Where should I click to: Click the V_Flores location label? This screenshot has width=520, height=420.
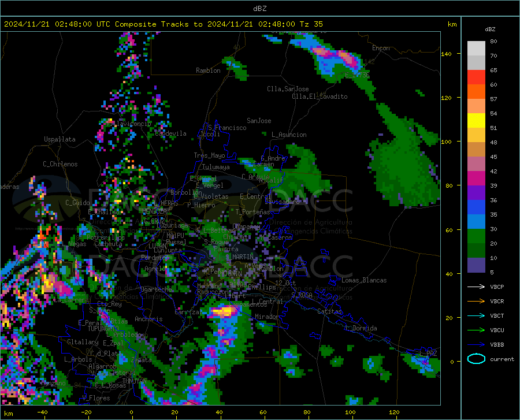click(96, 398)
